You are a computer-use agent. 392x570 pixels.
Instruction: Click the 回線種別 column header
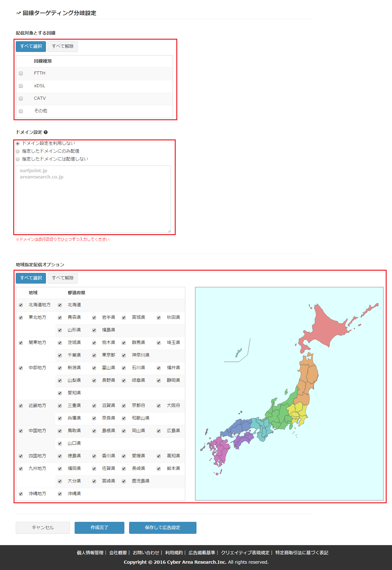tap(43, 61)
